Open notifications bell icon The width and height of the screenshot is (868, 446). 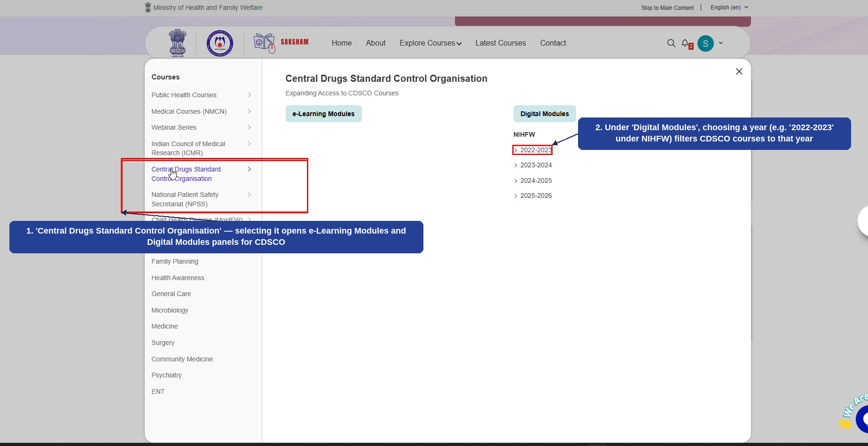[686, 43]
